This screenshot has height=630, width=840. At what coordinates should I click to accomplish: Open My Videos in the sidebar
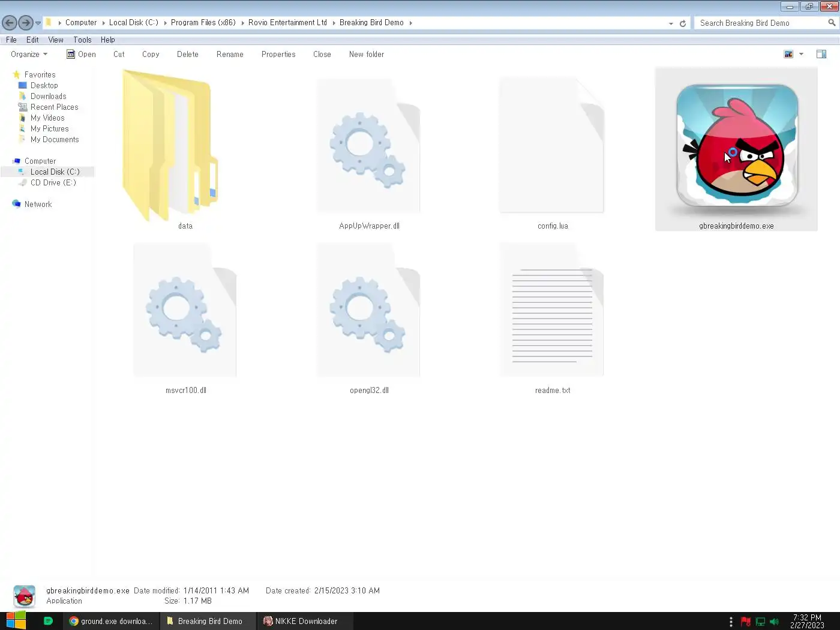click(x=47, y=118)
